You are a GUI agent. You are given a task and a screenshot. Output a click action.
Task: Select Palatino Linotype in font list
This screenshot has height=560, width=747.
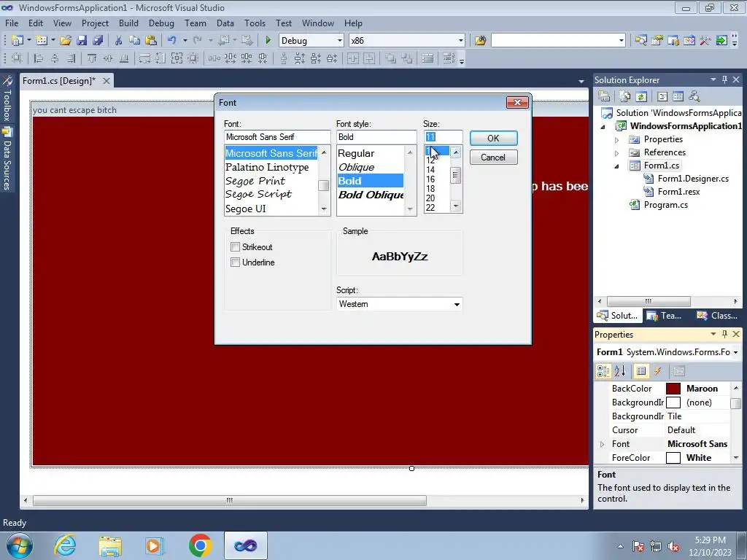[267, 167]
